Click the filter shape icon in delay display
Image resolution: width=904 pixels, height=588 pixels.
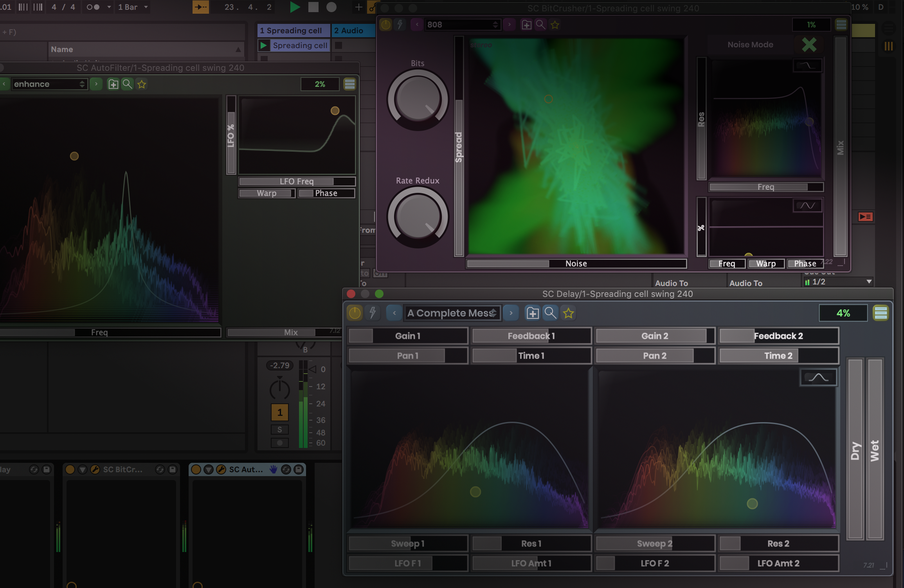pyautogui.click(x=818, y=378)
